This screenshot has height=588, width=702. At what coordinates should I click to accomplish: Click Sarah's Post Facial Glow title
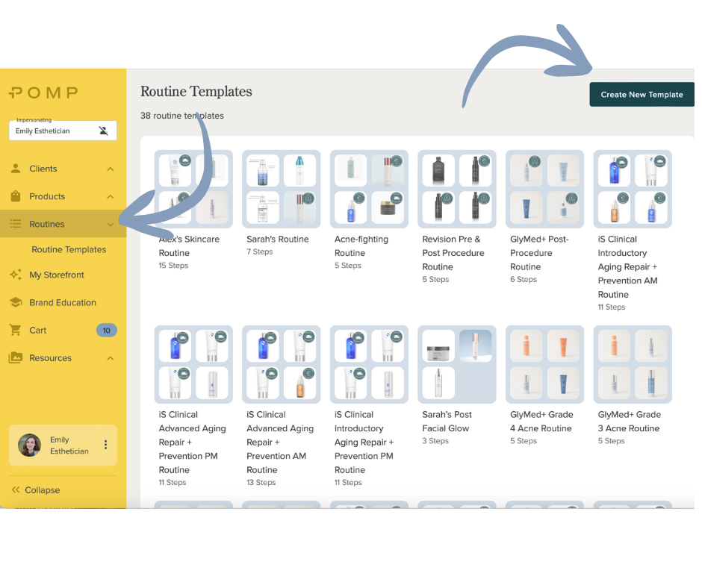(x=447, y=421)
